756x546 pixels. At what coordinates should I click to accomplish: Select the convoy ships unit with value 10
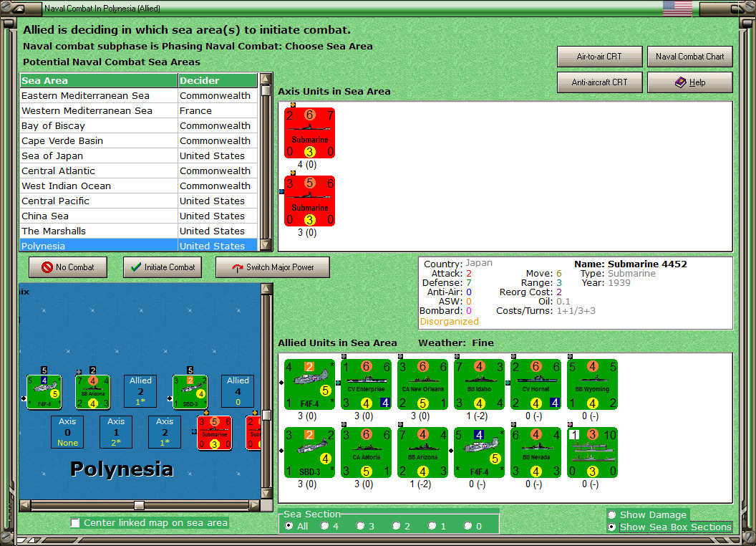tap(593, 452)
